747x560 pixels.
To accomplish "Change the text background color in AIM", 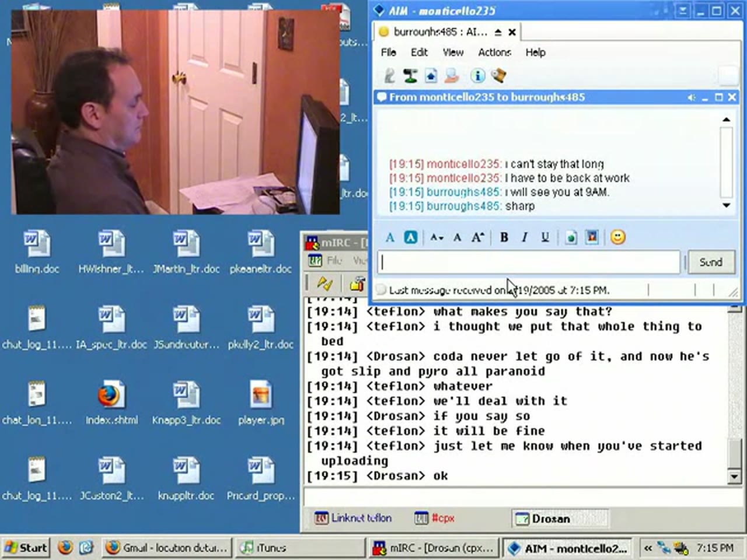I will (x=411, y=237).
